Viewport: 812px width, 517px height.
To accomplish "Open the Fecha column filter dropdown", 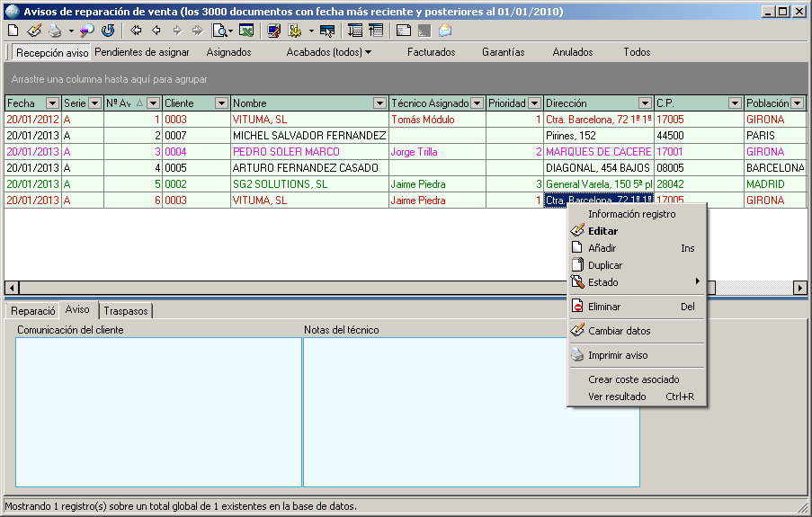I will click(52, 103).
